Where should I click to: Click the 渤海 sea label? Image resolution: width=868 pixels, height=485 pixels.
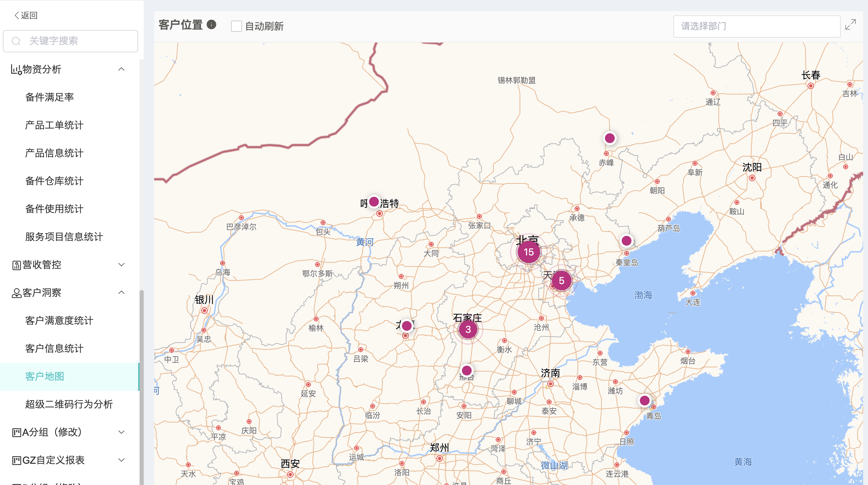point(643,295)
